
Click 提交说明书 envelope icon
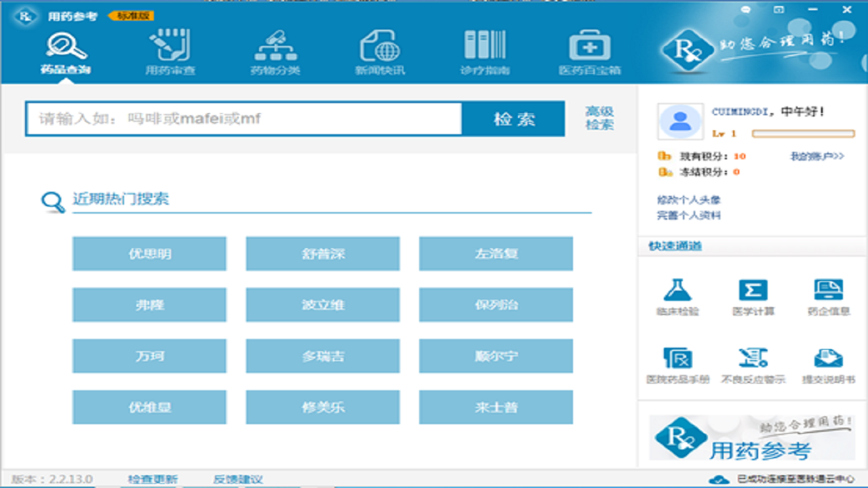[x=828, y=358]
